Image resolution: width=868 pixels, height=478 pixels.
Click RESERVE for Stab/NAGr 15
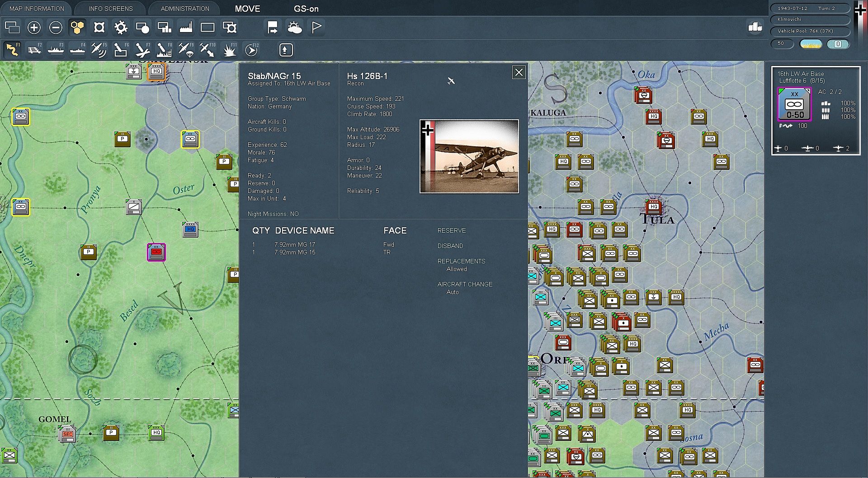451,230
